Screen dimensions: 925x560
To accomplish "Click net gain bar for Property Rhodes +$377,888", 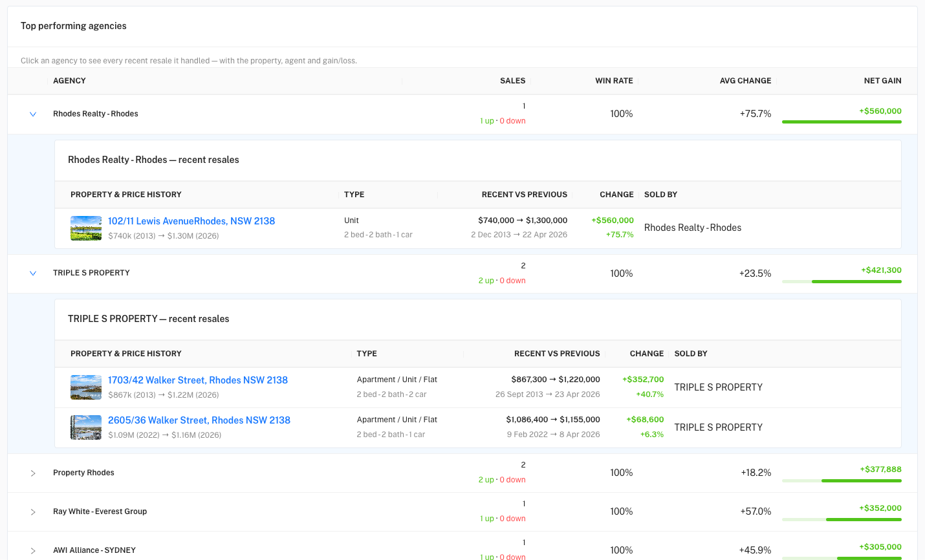I will coord(842,480).
